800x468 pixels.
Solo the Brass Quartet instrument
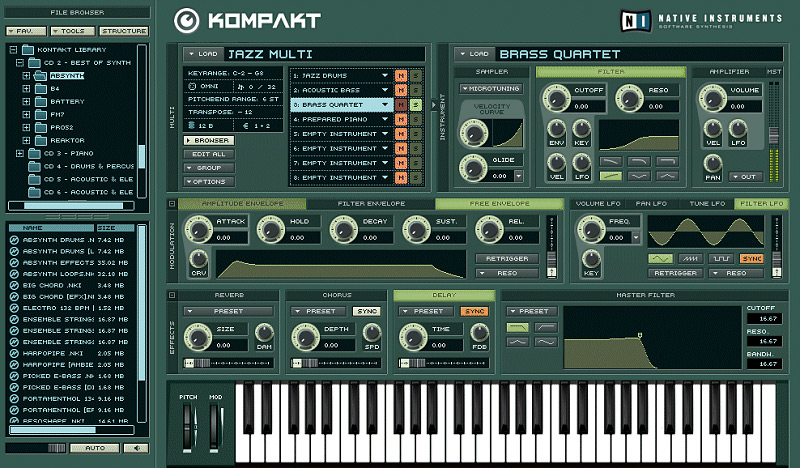click(x=416, y=105)
